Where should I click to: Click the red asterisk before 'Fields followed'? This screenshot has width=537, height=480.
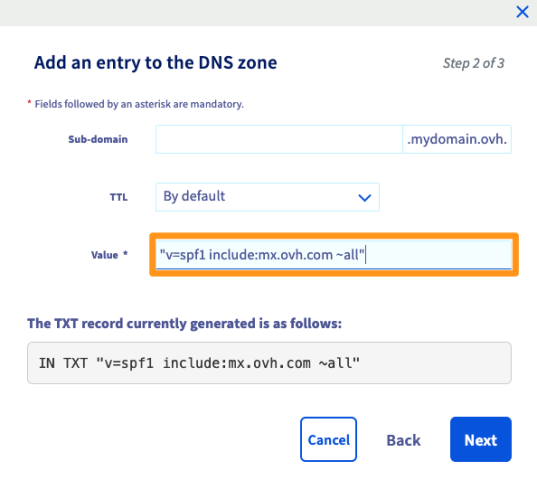29,102
